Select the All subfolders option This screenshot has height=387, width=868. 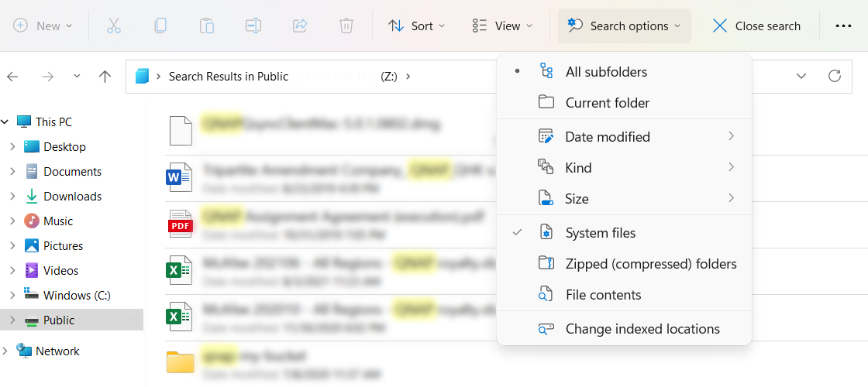coord(606,72)
